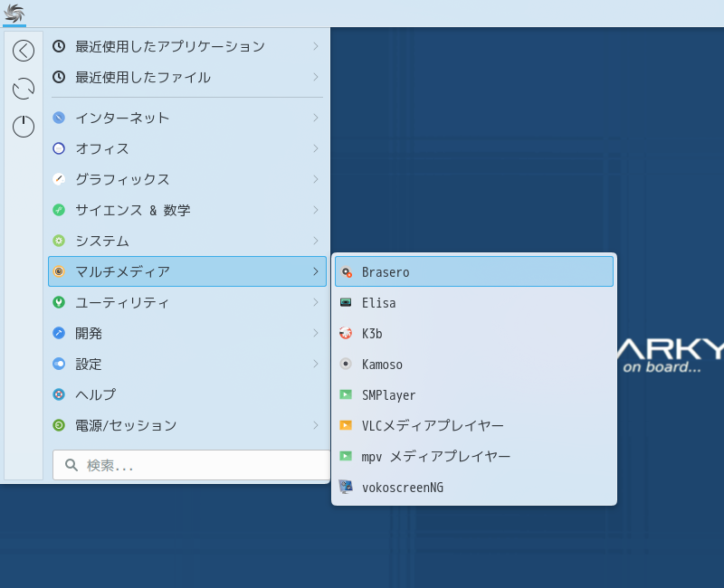Launch Elisa from the multimedia list
This screenshot has height=588, width=724.
(x=474, y=303)
